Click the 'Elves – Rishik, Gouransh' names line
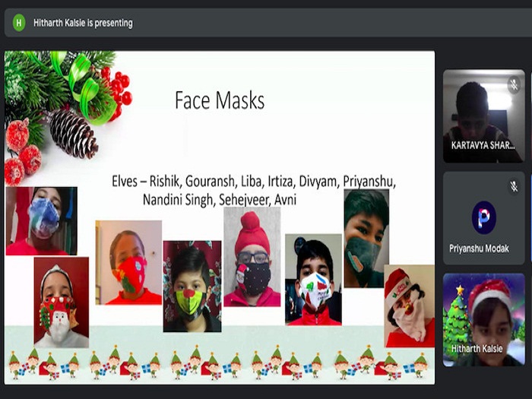The image size is (532, 399). [x=254, y=181]
